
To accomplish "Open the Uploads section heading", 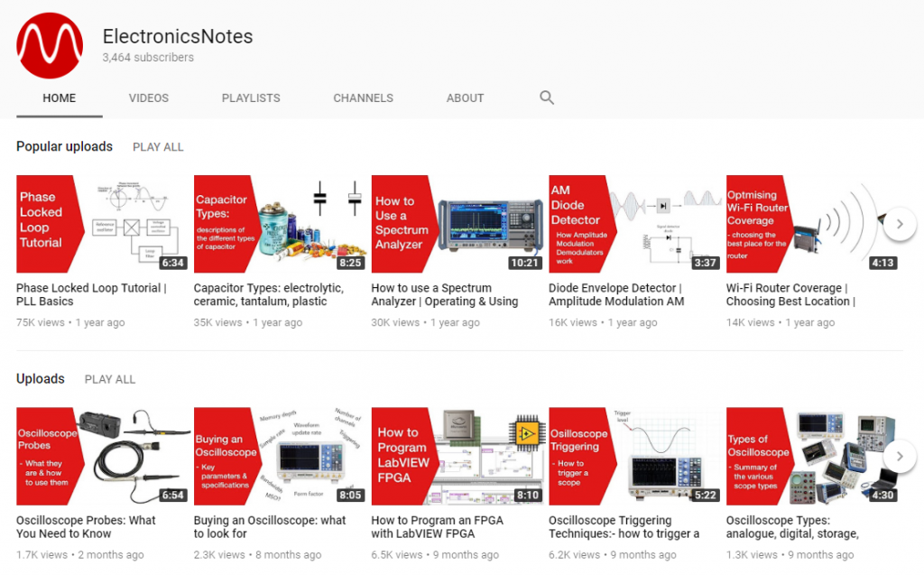I will tap(40, 378).
